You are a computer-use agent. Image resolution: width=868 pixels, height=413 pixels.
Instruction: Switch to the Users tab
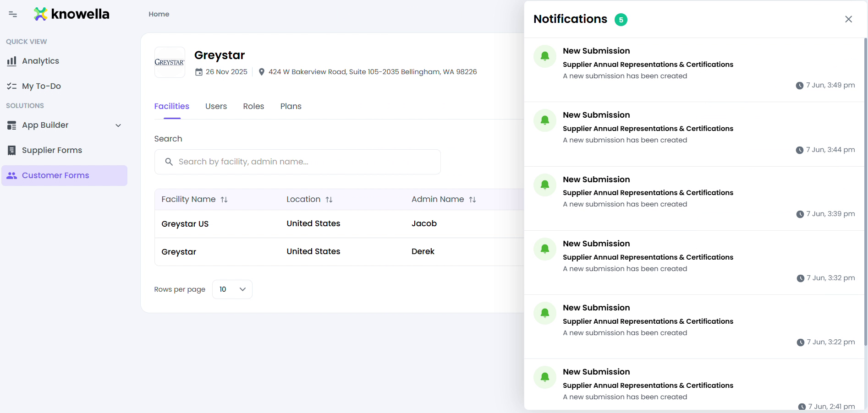(216, 106)
